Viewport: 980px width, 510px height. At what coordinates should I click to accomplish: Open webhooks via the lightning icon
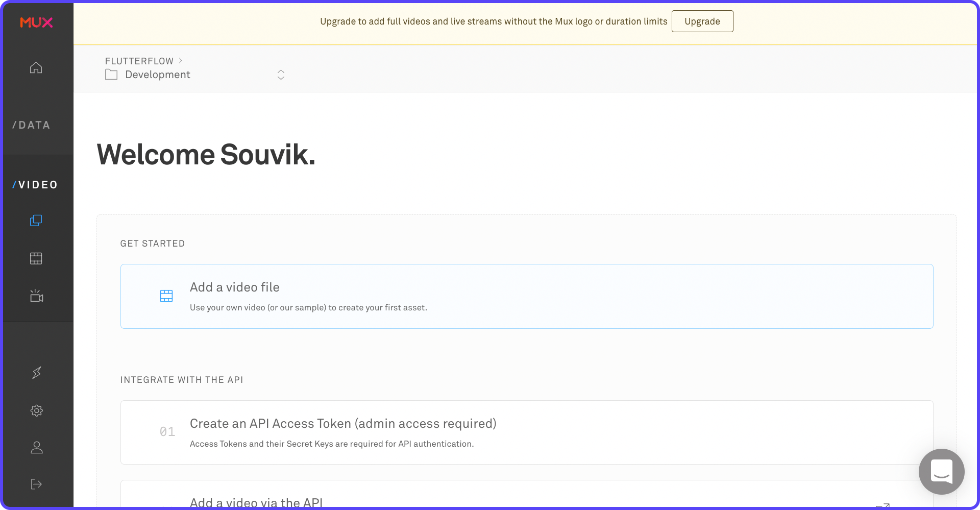pyautogui.click(x=36, y=372)
